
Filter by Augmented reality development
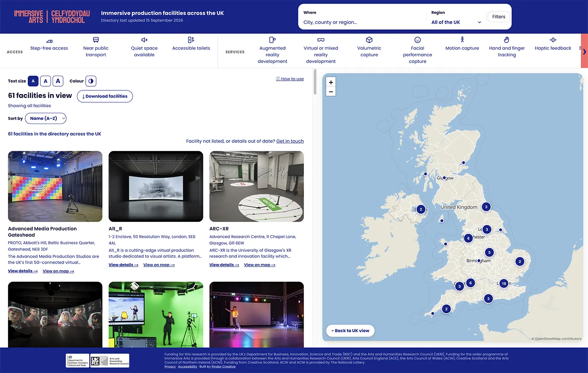pos(273,50)
